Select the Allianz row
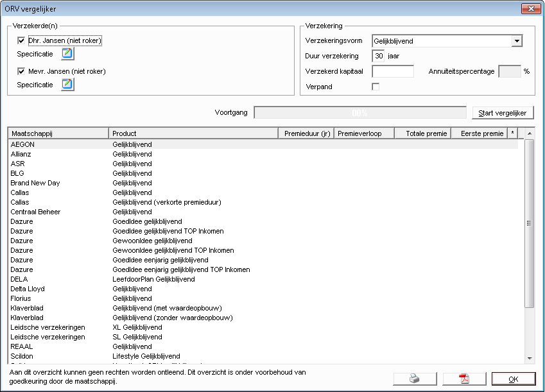This screenshot has width=545, height=392. pos(263,154)
